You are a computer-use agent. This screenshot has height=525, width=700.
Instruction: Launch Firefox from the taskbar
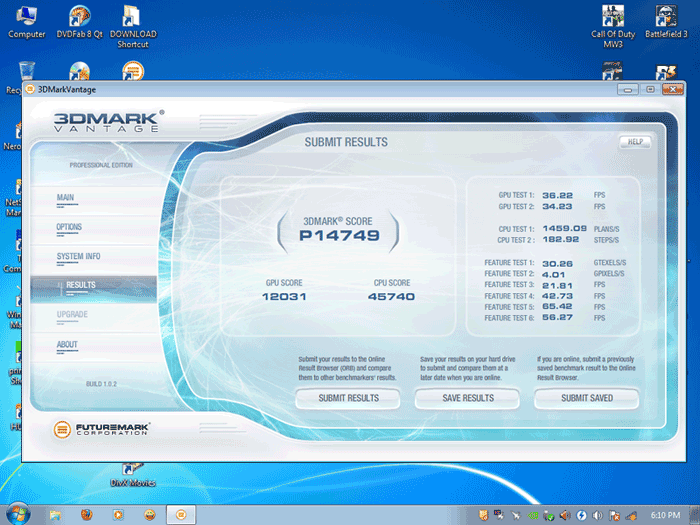pos(87,515)
